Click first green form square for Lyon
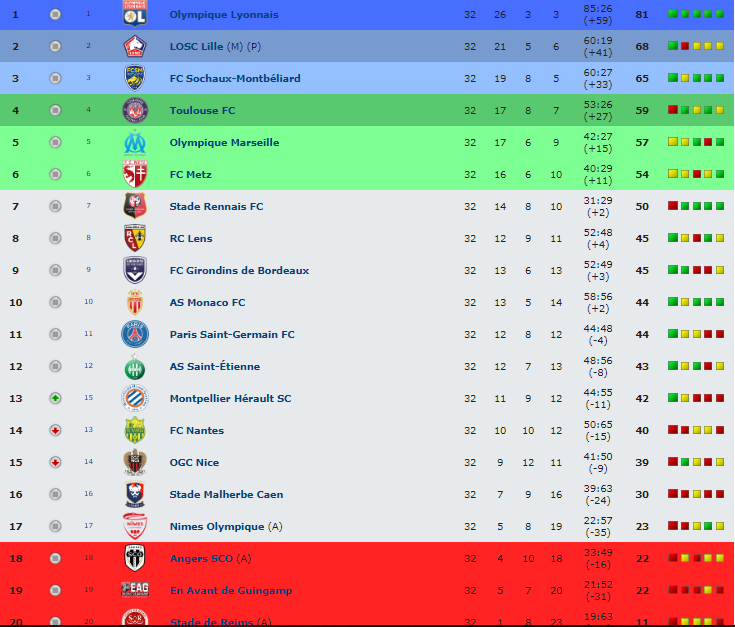This screenshot has width=735, height=627. tap(673, 14)
